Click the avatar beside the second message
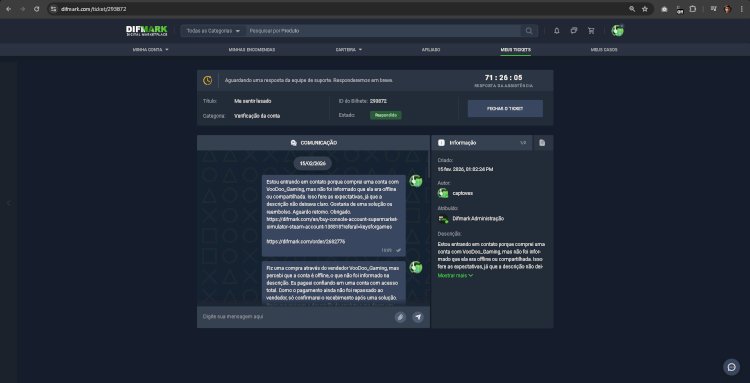Image resolution: width=750 pixels, height=383 pixels. tap(416, 267)
